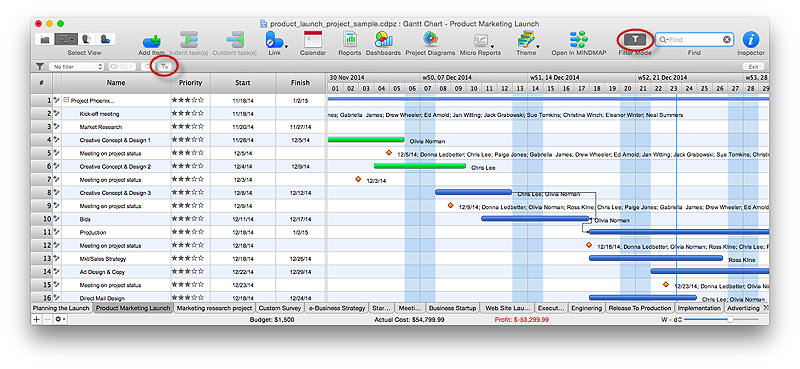This screenshot has height=369, width=800.
Task: Switch to e-Business Strategy tab
Action: (x=337, y=308)
